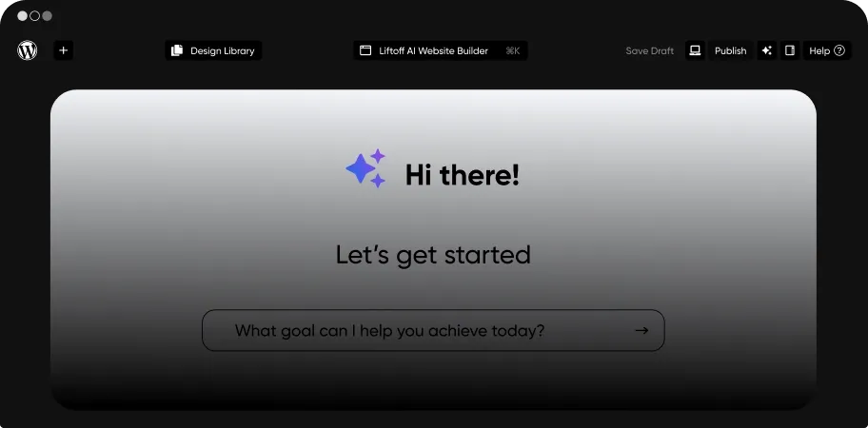Click the question mark icon in Help
The image size is (868, 428).
click(839, 50)
